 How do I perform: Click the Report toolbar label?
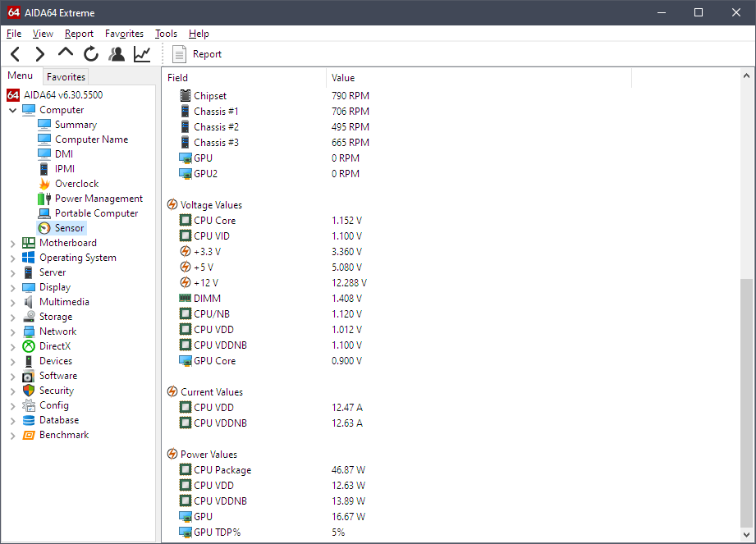point(207,54)
